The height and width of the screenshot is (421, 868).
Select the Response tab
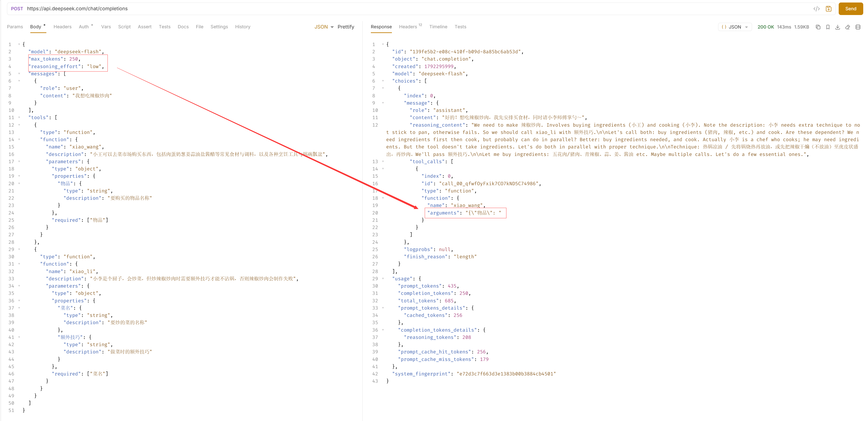[x=381, y=27]
